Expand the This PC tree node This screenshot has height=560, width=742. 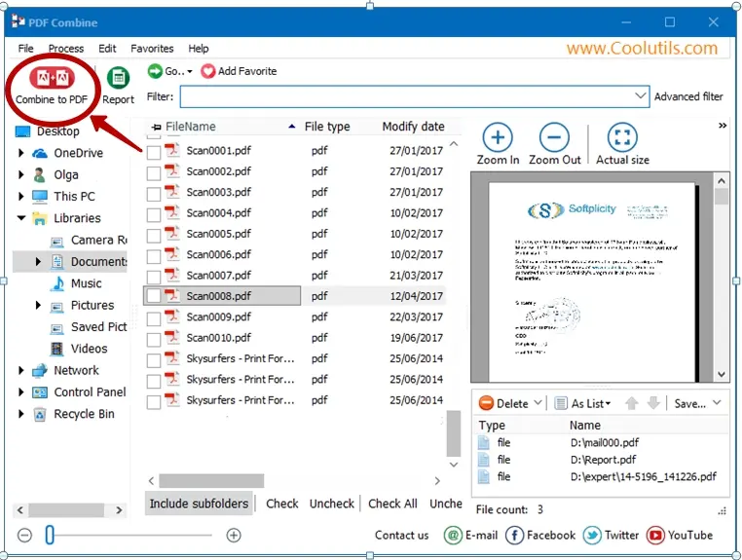click(21, 197)
